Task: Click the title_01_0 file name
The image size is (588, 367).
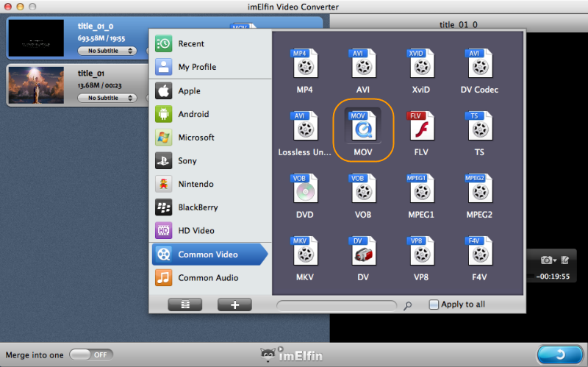Action: tap(96, 26)
